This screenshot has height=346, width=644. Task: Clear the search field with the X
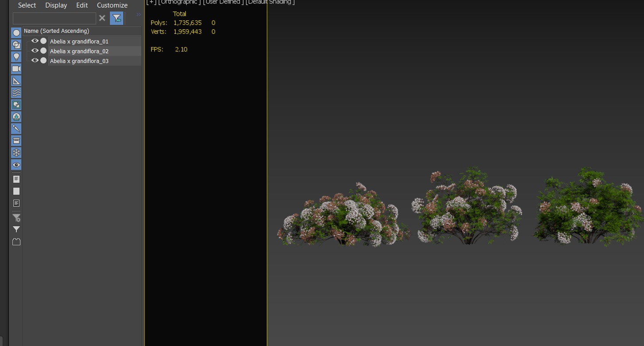pos(102,18)
